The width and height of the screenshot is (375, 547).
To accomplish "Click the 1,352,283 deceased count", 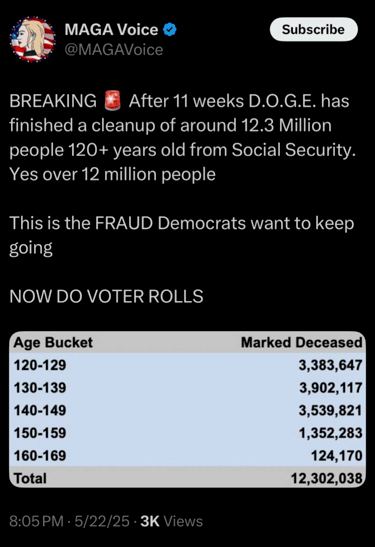I will [x=331, y=433].
